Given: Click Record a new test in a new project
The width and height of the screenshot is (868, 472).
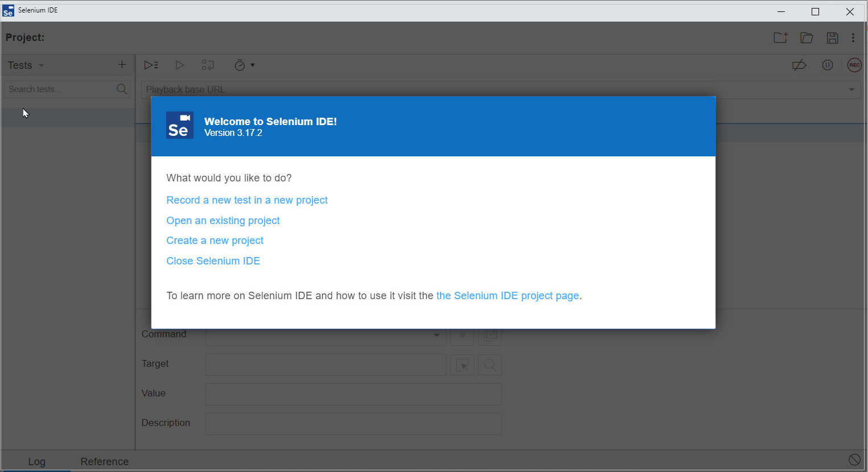Looking at the screenshot, I should click(x=246, y=200).
